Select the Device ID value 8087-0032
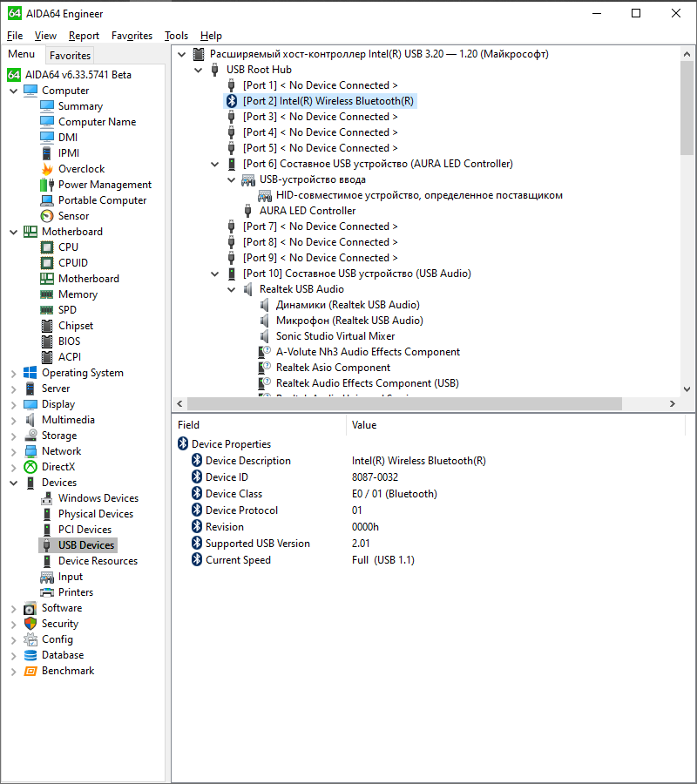The width and height of the screenshot is (697, 784). click(x=375, y=477)
